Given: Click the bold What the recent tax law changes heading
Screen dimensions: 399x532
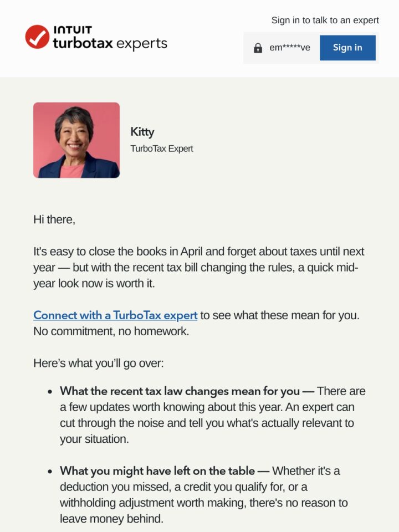Looking at the screenshot, I should point(180,391).
